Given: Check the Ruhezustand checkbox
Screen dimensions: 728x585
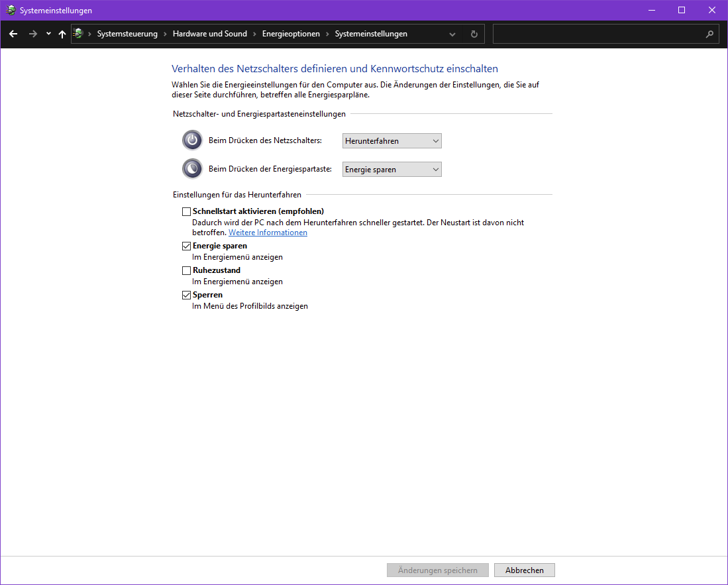Looking at the screenshot, I should click(x=186, y=271).
